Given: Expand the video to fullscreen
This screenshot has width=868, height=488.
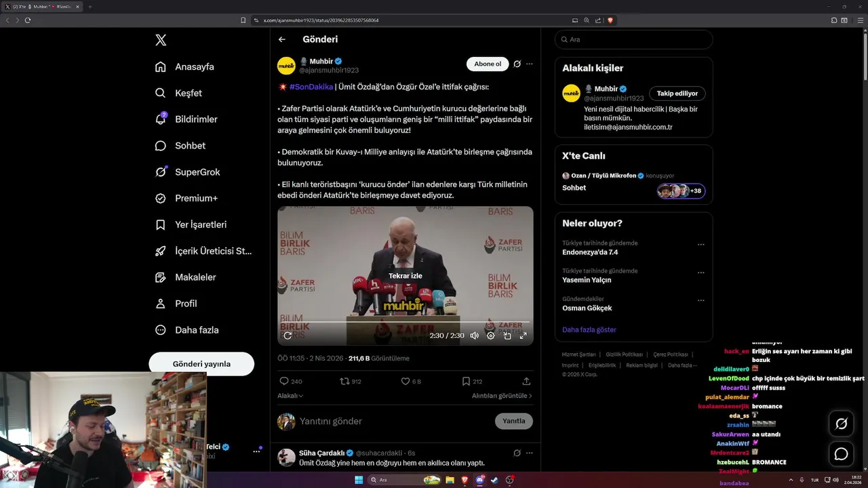Looking at the screenshot, I should pyautogui.click(x=524, y=335).
